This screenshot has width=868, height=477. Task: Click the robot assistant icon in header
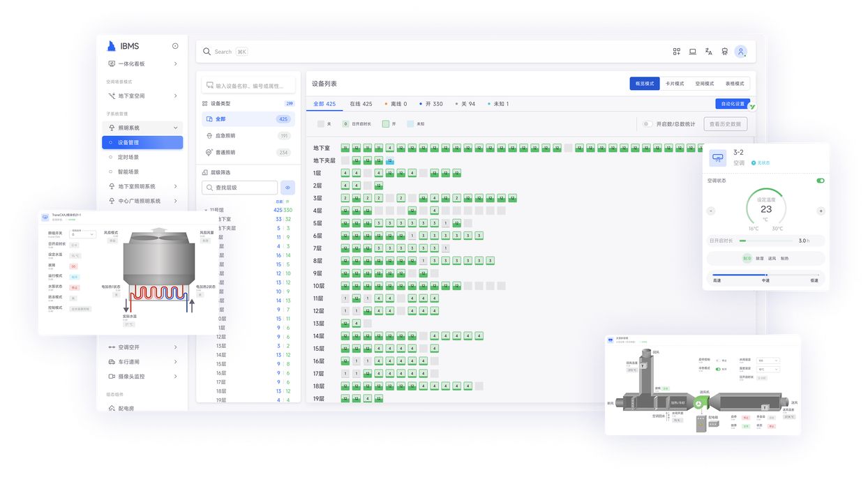(x=724, y=52)
